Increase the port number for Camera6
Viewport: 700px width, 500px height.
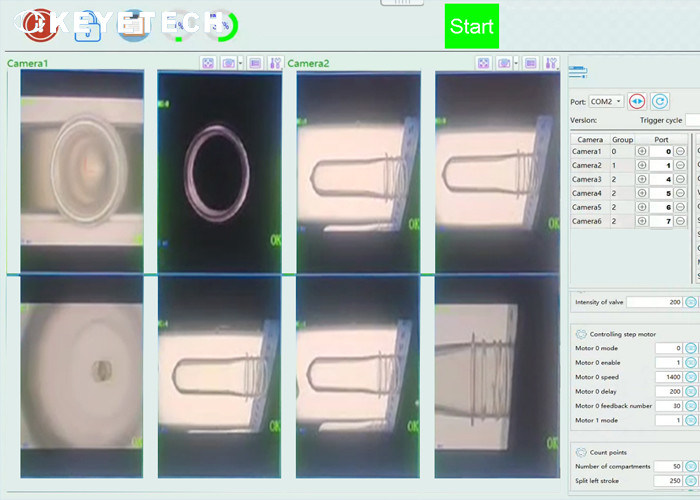pos(641,221)
